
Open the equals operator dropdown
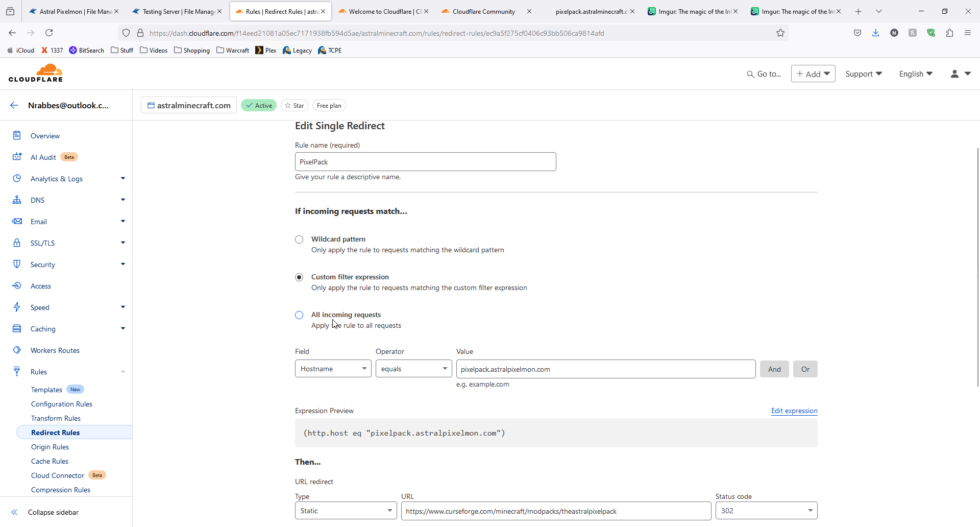[x=413, y=369]
